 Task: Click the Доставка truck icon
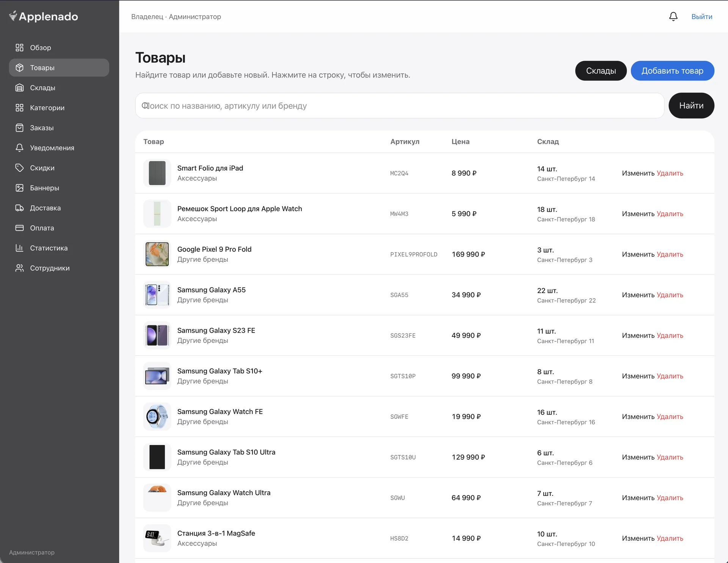pyautogui.click(x=19, y=208)
